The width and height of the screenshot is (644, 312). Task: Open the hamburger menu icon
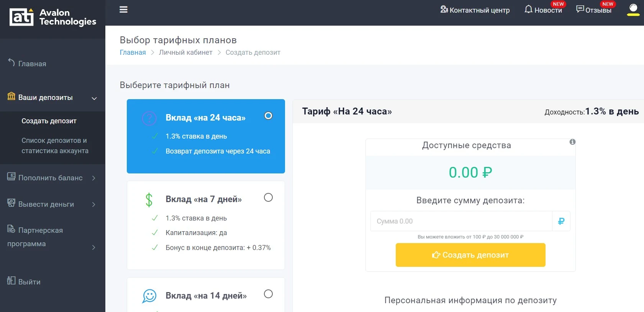[123, 10]
